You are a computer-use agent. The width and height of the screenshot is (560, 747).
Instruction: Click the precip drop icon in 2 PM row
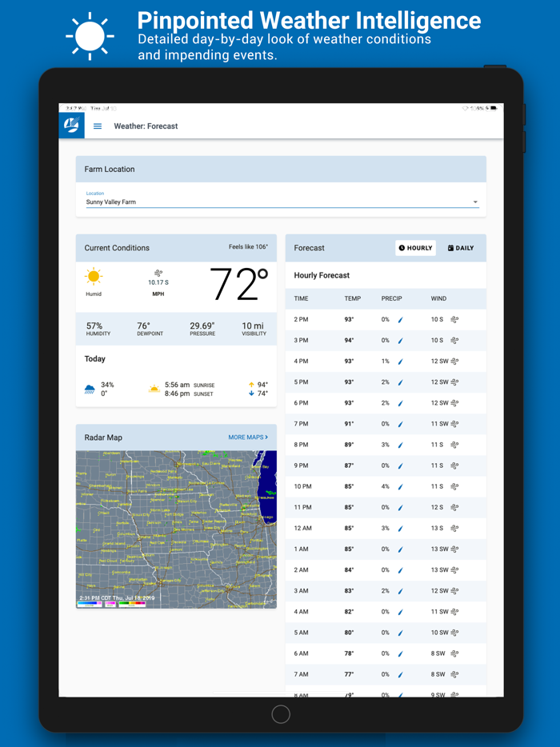400,320
